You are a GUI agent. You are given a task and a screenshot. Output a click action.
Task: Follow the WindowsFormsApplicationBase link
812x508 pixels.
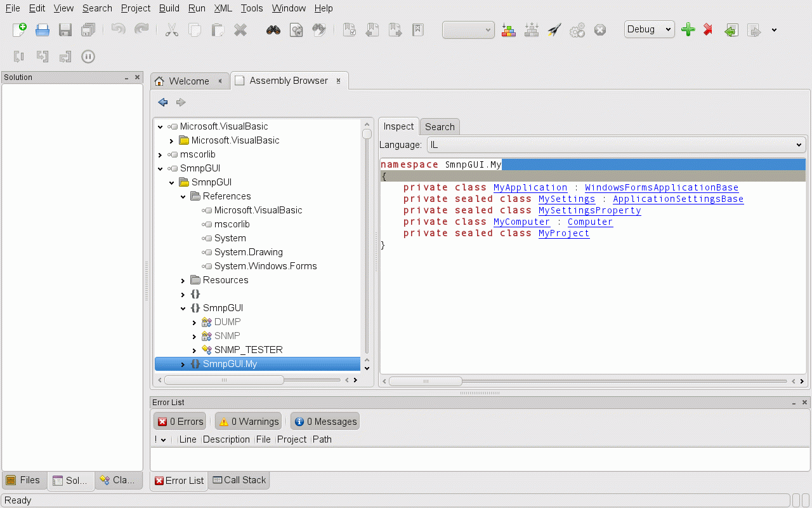pos(662,187)
